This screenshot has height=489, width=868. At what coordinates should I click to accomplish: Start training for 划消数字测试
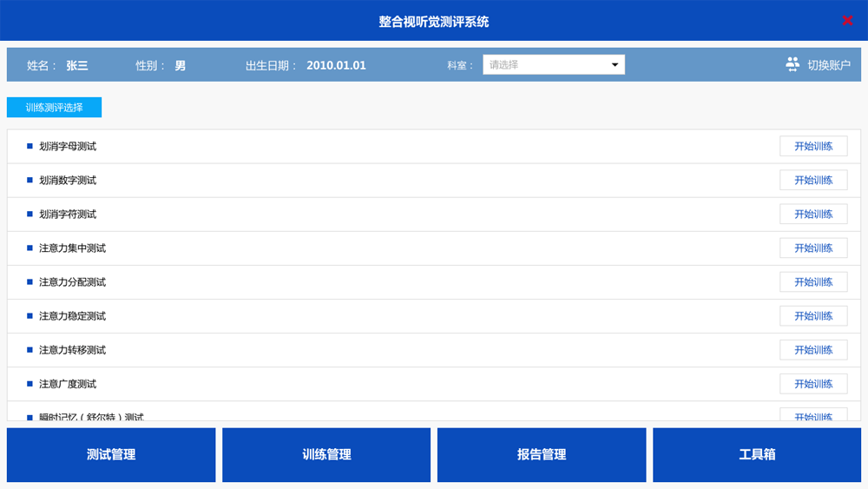coord(813,180)
